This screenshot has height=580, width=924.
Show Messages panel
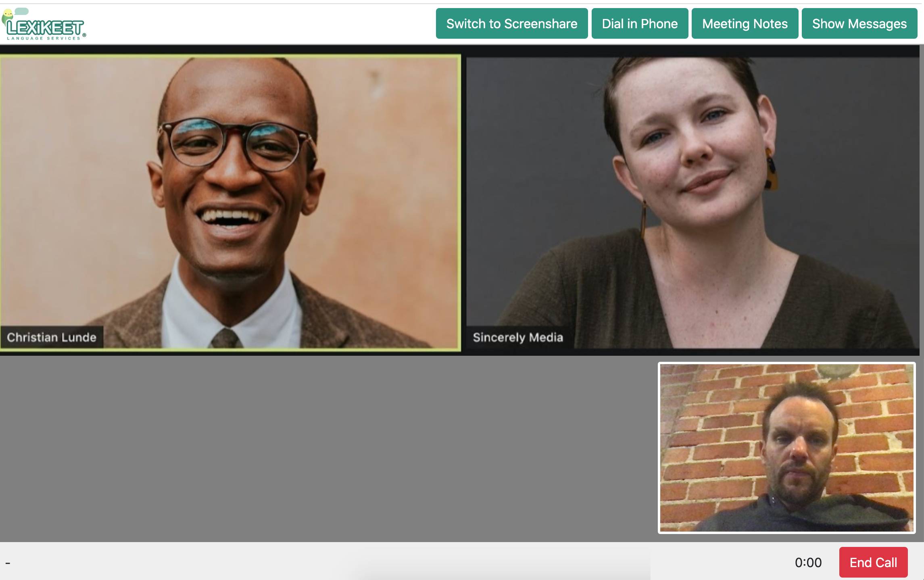tap(859, 24)
